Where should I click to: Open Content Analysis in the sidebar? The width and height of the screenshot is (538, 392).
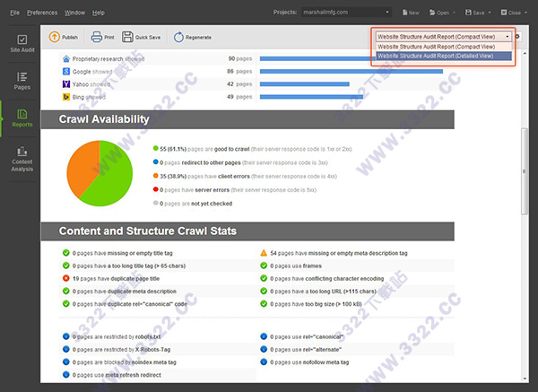click(x=22, y=160)
